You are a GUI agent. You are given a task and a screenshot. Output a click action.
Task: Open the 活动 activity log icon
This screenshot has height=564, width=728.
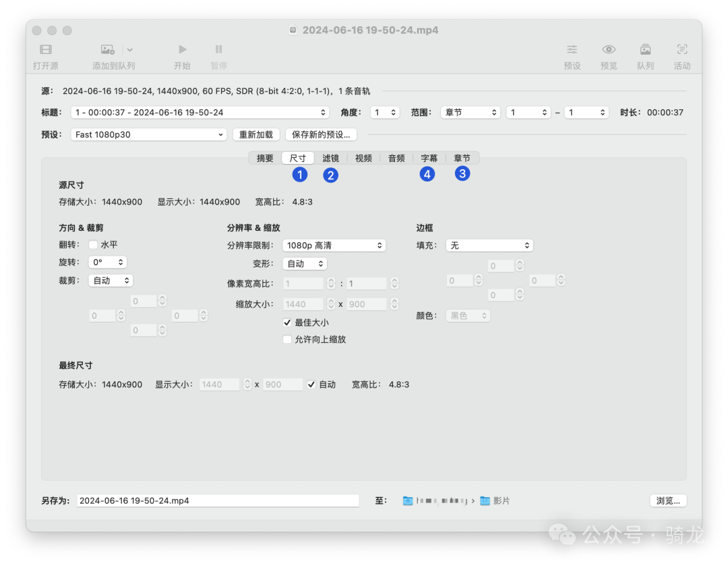coord(682,49)
